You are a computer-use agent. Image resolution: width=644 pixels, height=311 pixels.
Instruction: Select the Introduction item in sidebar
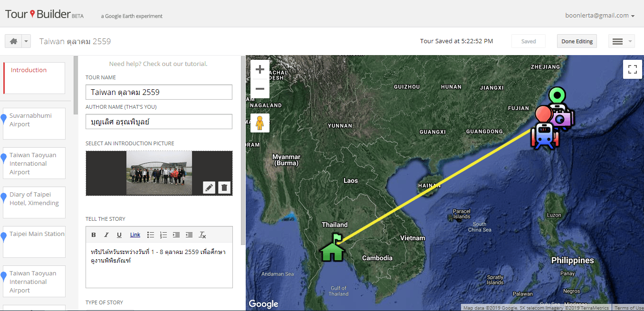pos(34,78)
